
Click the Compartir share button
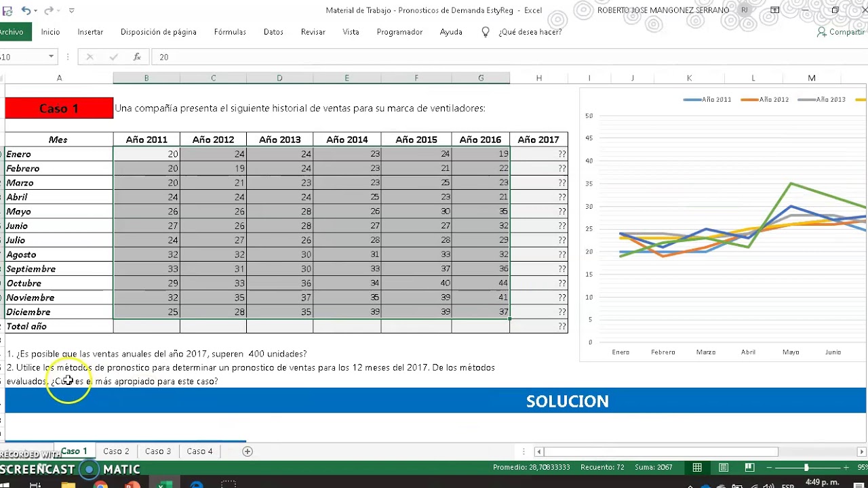click(841, 32)
